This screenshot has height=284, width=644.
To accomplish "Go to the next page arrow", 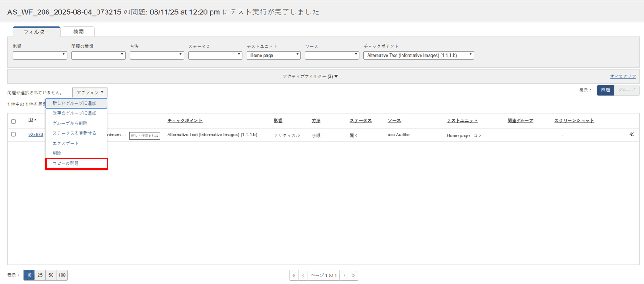I will coord(344,275).
